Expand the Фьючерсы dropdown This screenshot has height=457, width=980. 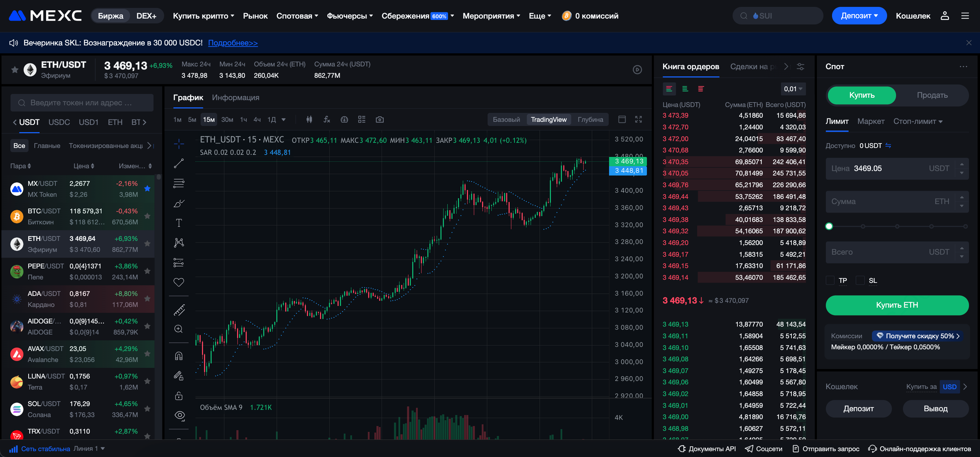(x=350, y=15)
